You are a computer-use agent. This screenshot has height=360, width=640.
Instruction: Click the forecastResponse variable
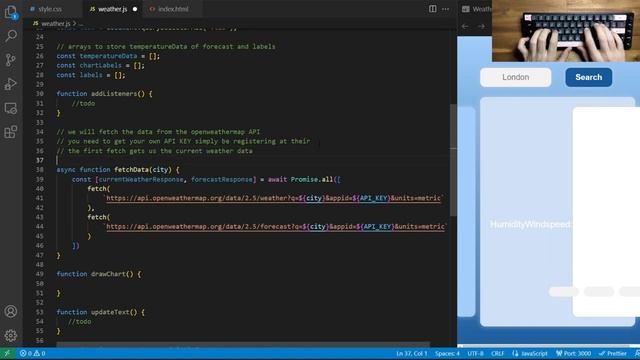222,179
